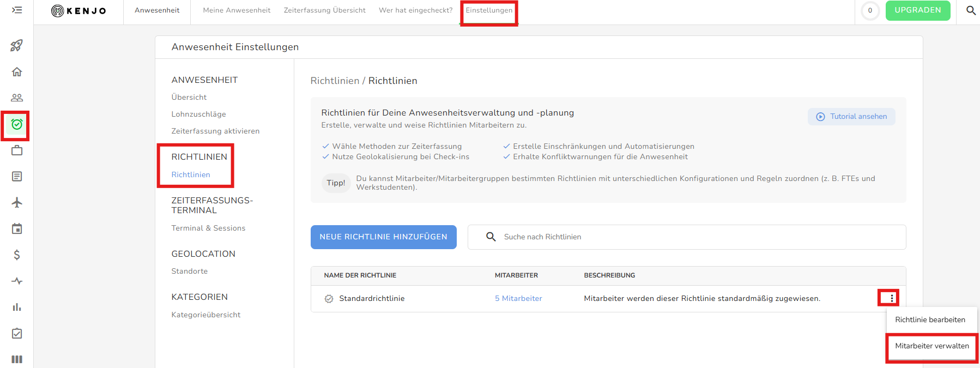Select the attendance clock icon in sidebar
The width and height of the screenshot is (980, 368).
click(17, 124)
